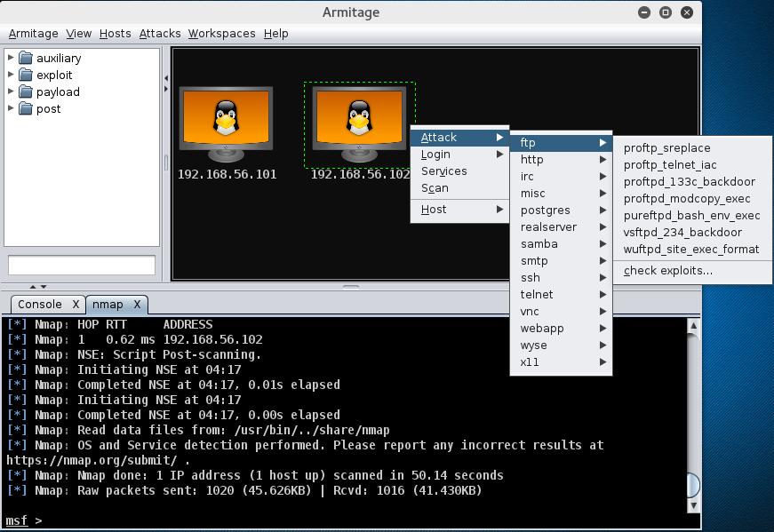Open the samba attack submenu
This screenshot has width=774, height=532.
pyautogui.click(x=562, y=243)
